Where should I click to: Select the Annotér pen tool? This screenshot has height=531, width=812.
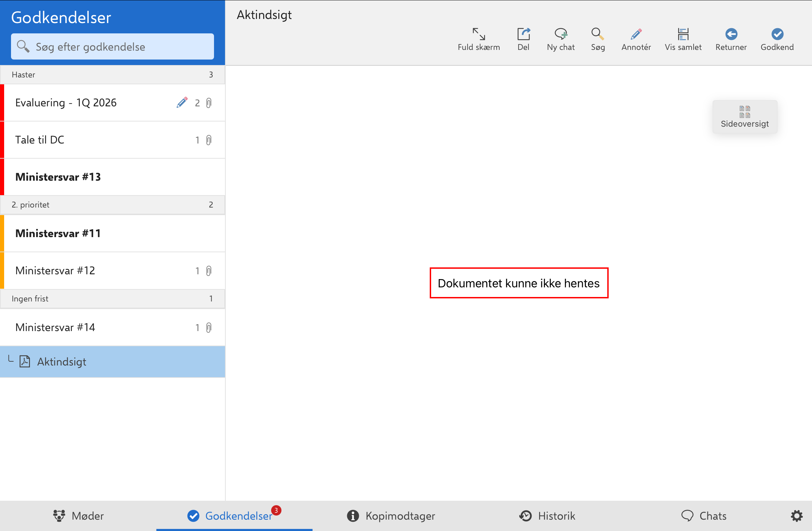tap(636, 39)
